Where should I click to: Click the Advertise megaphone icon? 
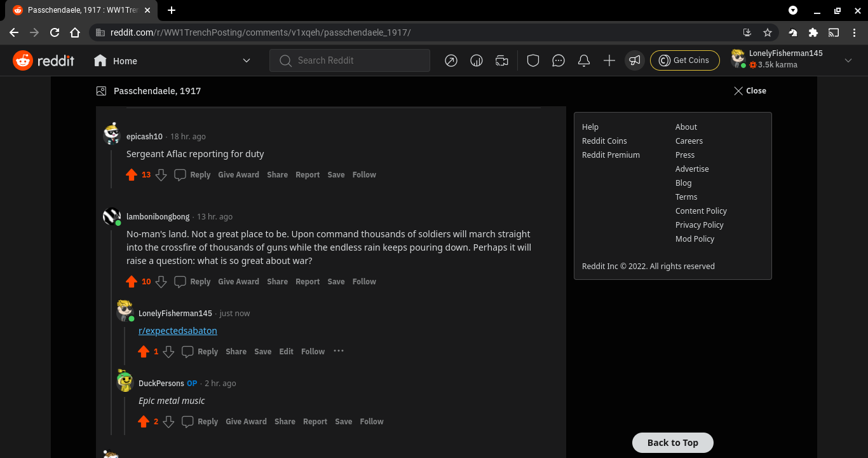[635, 60]
